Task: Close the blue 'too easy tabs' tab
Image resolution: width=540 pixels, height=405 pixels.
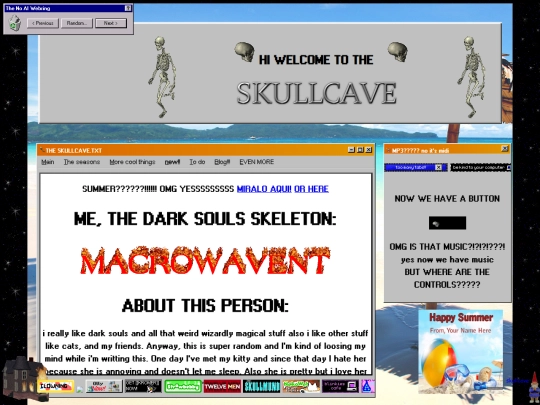Action: pyautogui.click(x=438, y=167)
